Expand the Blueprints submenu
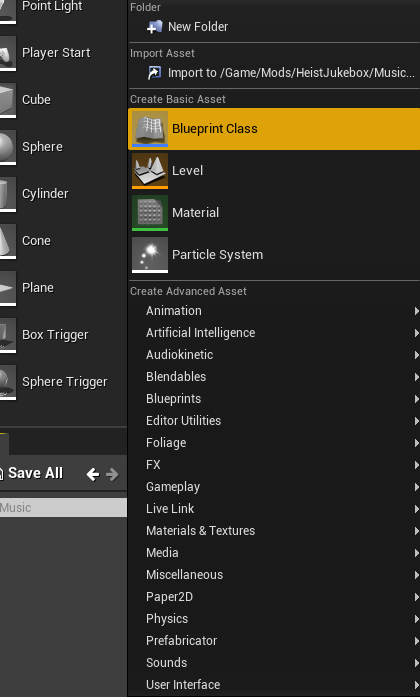This screenshot has width=420, height=697. [274, 399]
